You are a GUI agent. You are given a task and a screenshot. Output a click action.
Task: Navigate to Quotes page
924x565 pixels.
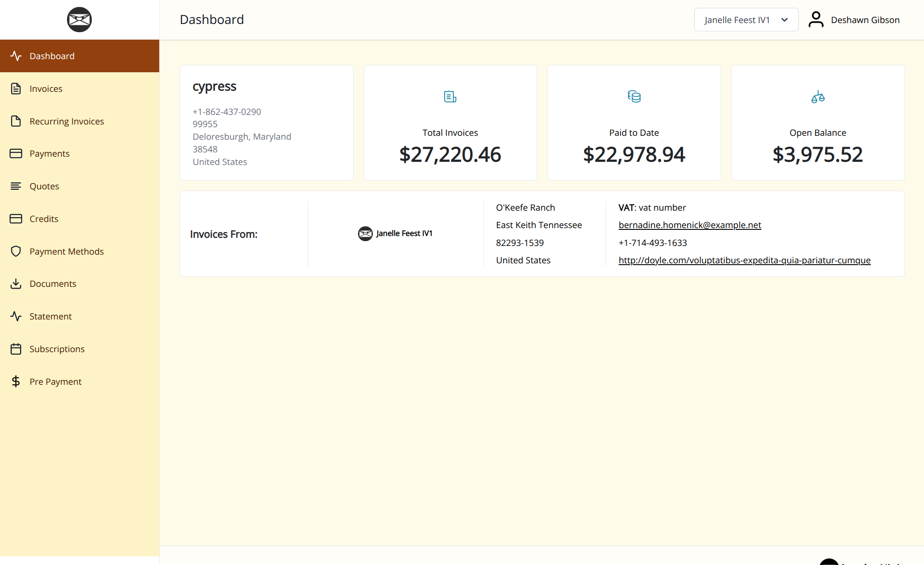click(80, 186)
